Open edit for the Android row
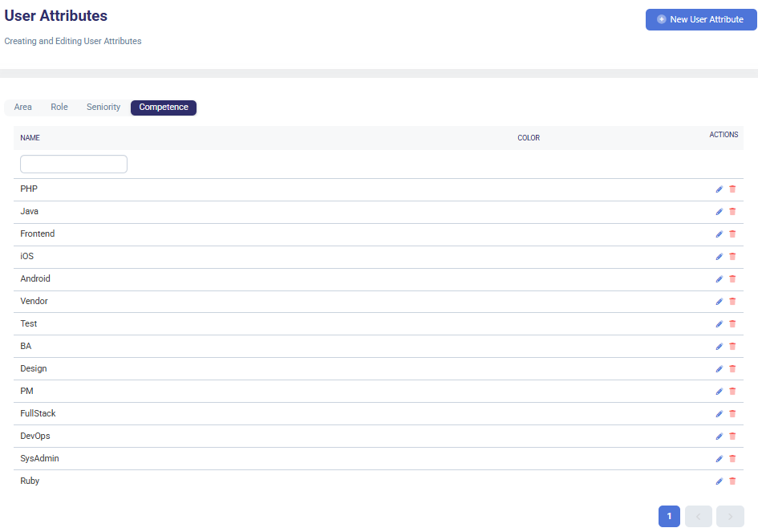Viewport: 758px width, 532px height. point(719,279)
